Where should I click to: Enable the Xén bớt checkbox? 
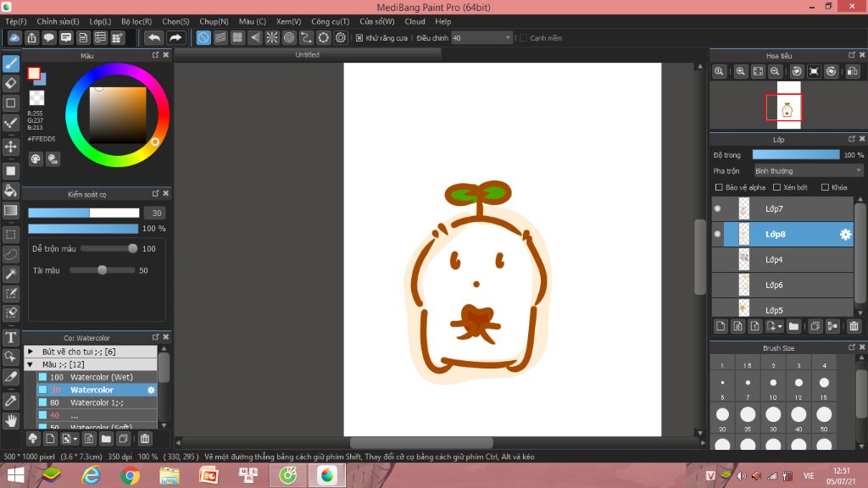(x=776, y=187)
